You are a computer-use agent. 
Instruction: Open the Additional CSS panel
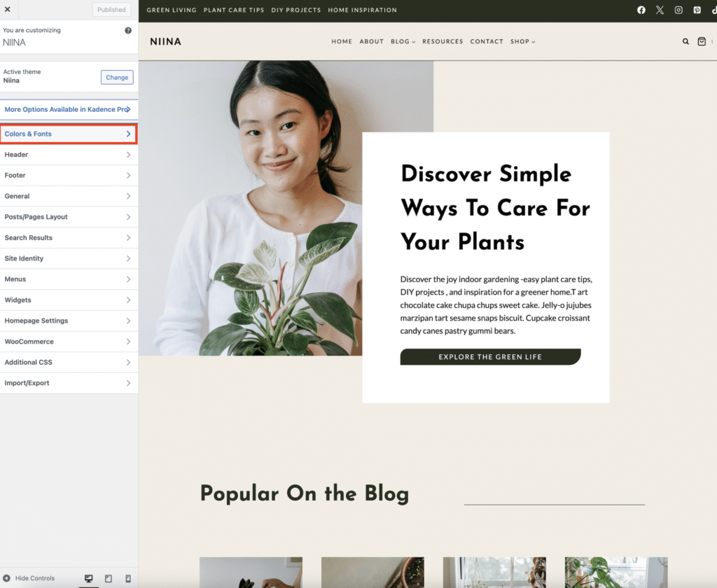[x=69, y=363]
